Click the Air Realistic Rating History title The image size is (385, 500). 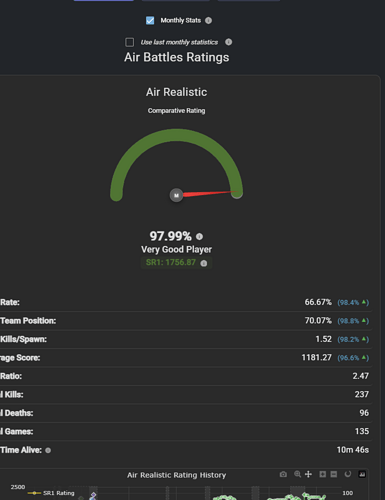pyautogui.click(x=176, y=475)
